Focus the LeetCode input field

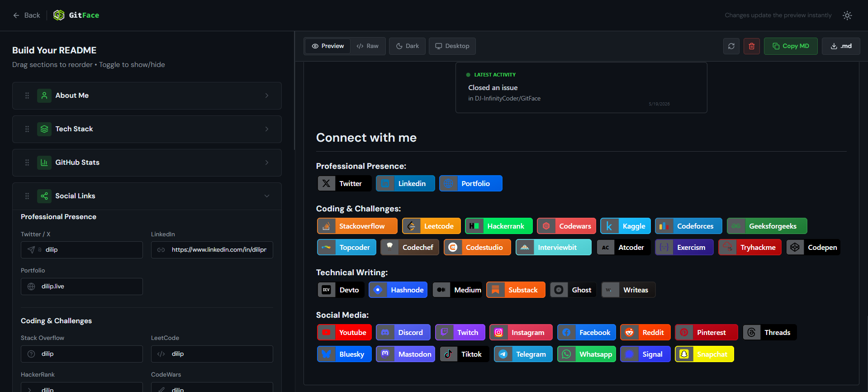[212, 354]
